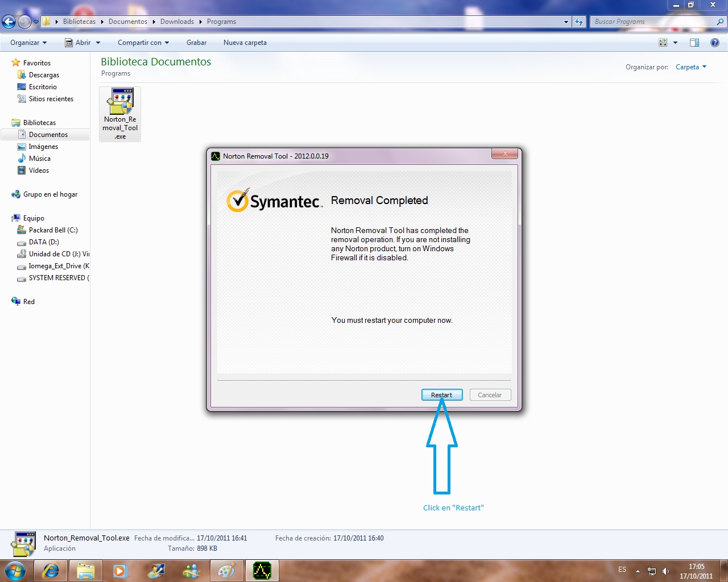Expand the address bar history dropdown
728x582 pixels.
click(566, 22)
